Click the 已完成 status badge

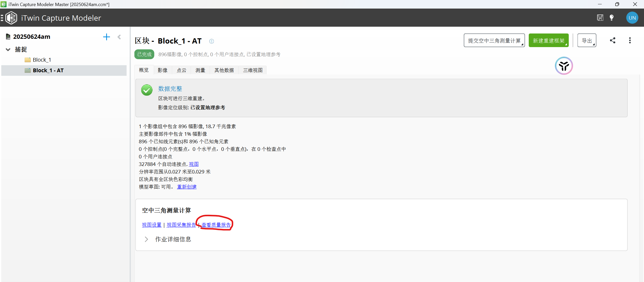pyautogui.click(x=144, y=54)
